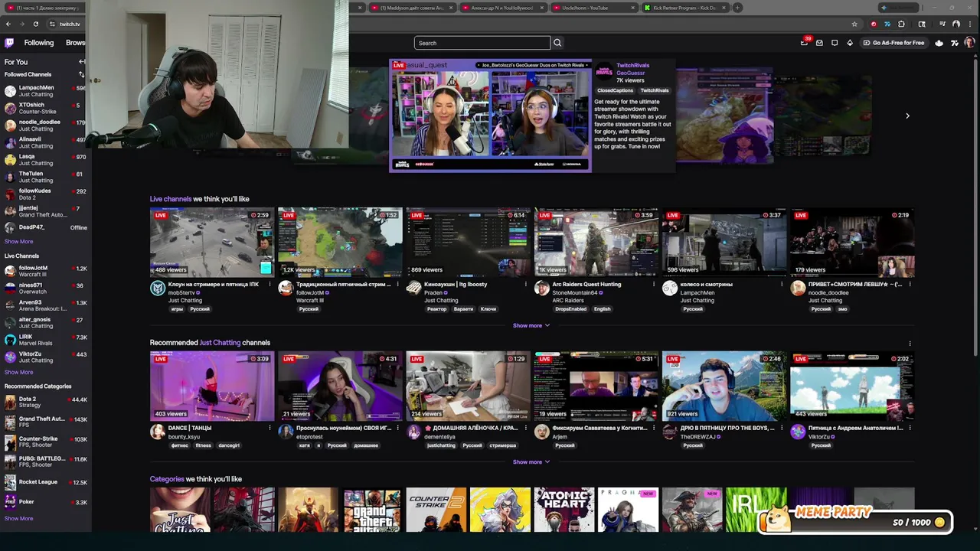Image resolution: width=980 pixels, height=551 pixels.
Task: Open mobStertv stream thumbnail with 488 viewers
Action: 212,242
